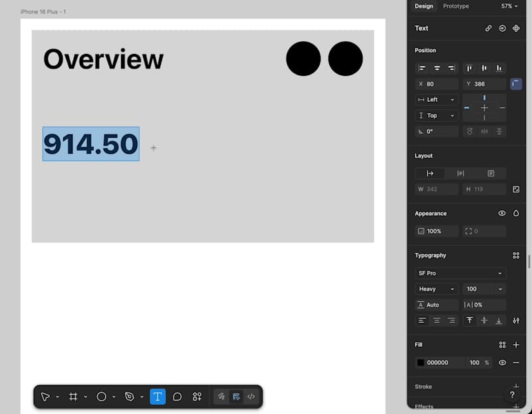Open the 57% zoom dropdown
Screen dimensions: 532x414
(509, 6)
